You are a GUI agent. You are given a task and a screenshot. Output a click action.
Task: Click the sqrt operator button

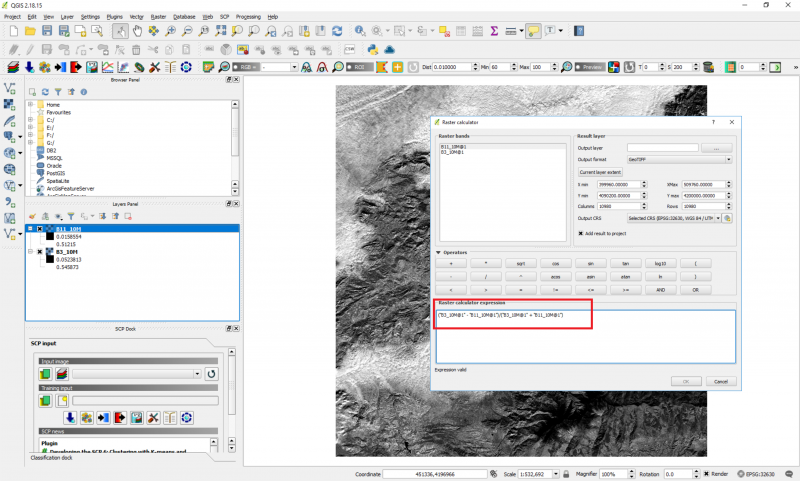click(521, 262)
